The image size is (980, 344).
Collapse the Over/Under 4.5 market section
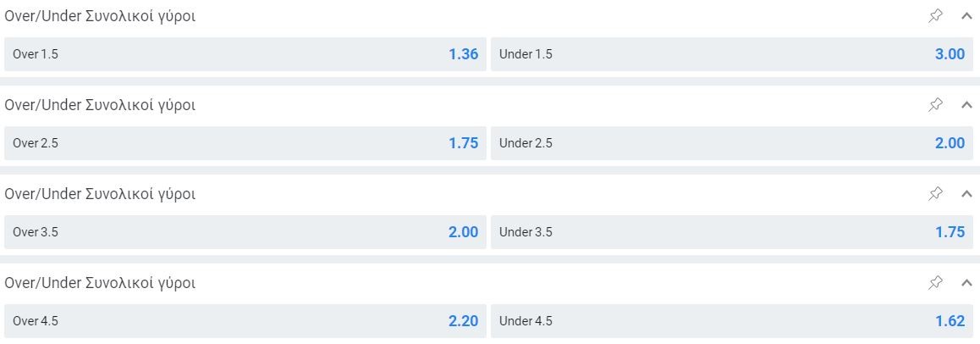(x=966, y=283)
